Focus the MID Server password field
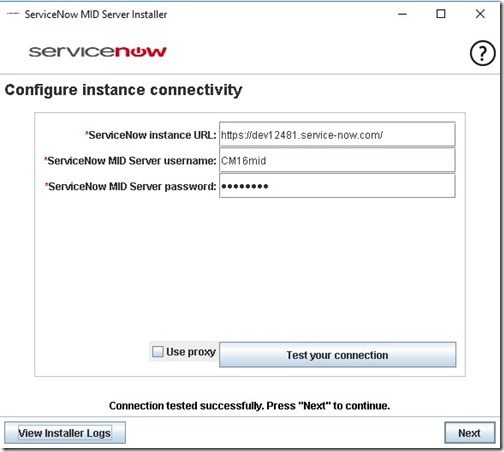This screenshot has width=504, height=452. pyautogui.click(x=337, y=186)
